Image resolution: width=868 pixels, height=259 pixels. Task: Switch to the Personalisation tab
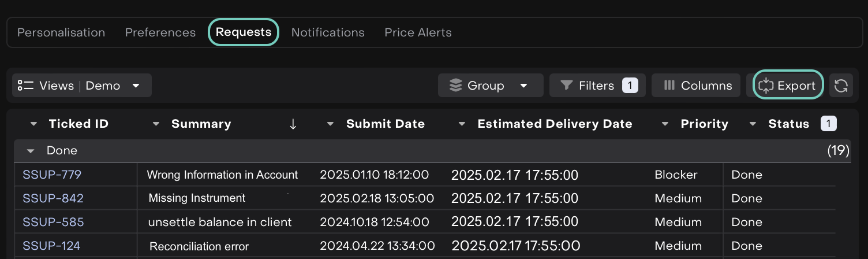61,32
